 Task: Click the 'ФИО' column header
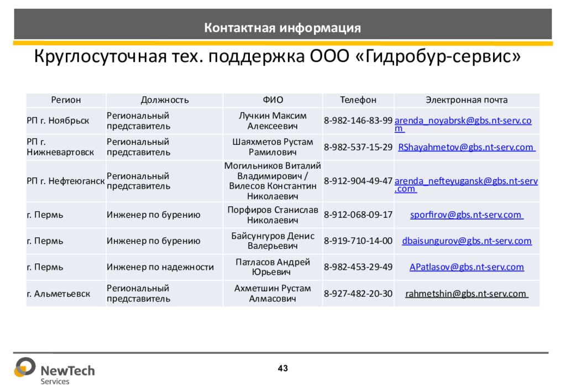click(272, 100)
